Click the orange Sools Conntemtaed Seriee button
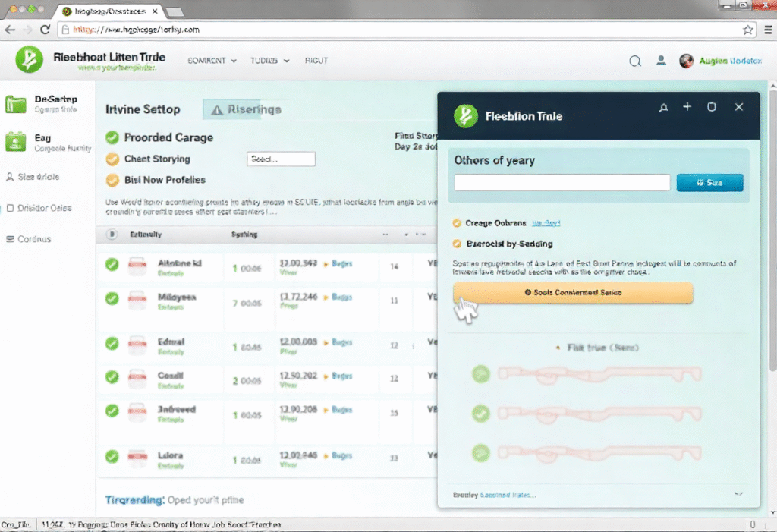The height and width of the screenshot is (532, 777). point(572,292)
